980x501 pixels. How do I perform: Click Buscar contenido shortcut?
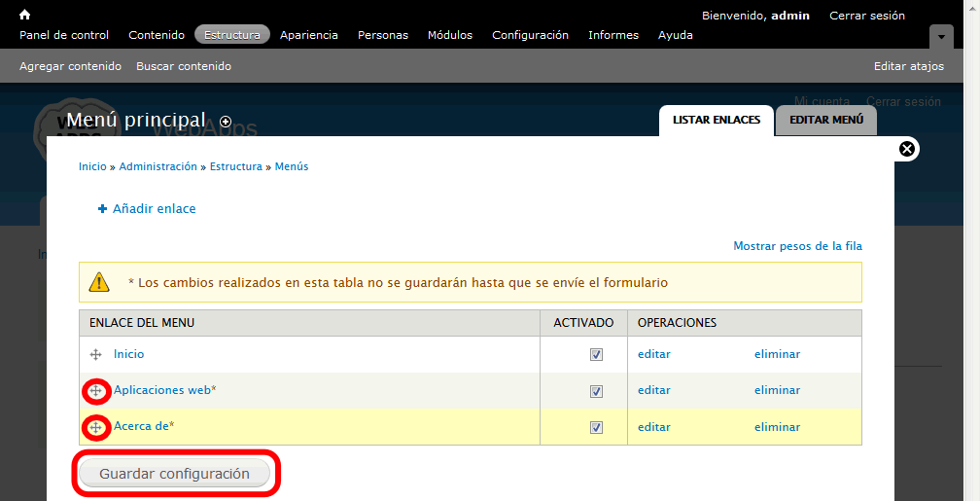tap(184, 66)
